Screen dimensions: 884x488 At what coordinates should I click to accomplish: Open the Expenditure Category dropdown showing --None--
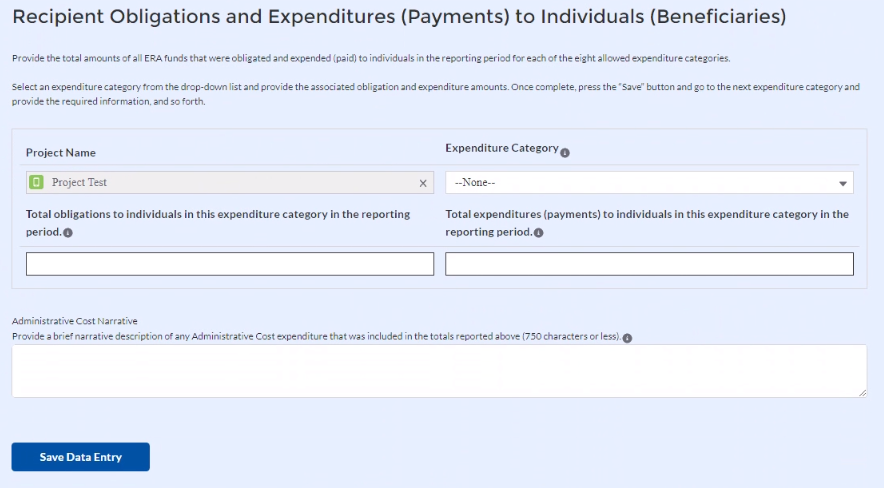point(649,183)
